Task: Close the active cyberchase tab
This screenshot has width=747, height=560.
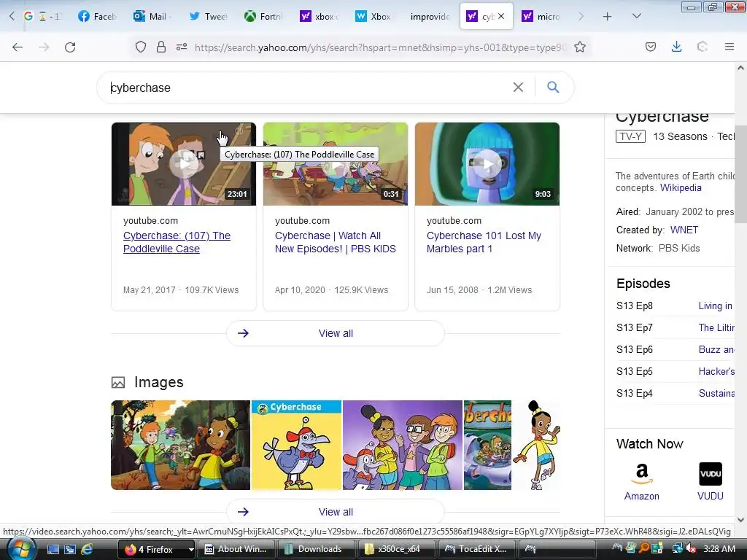Action: pos(501,16)
